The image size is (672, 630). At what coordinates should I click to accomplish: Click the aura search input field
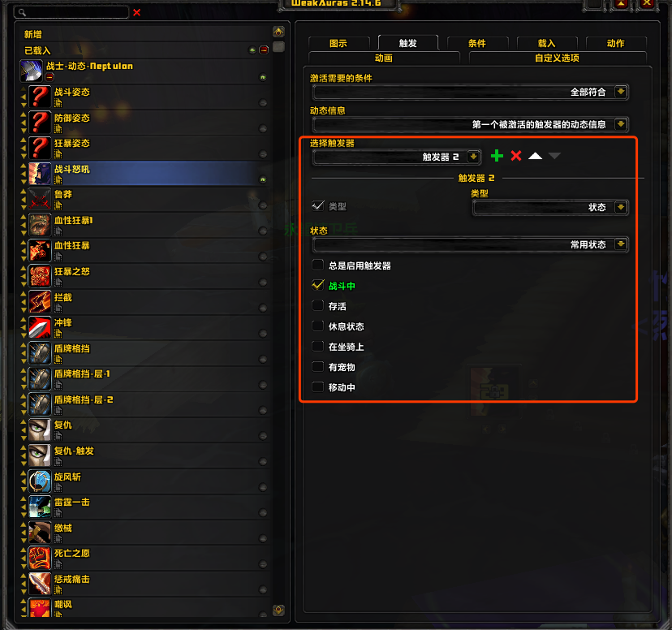tap(71, 12)
